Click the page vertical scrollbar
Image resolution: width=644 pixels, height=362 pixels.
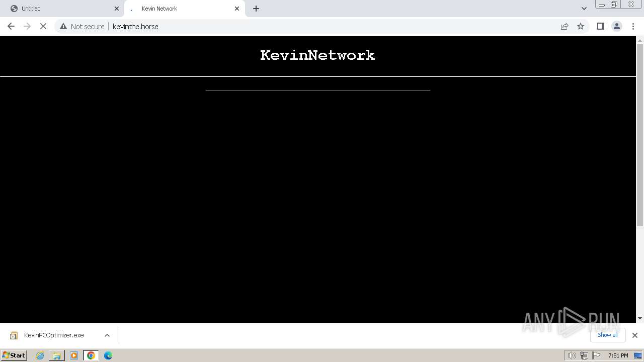tap(640, 136)
